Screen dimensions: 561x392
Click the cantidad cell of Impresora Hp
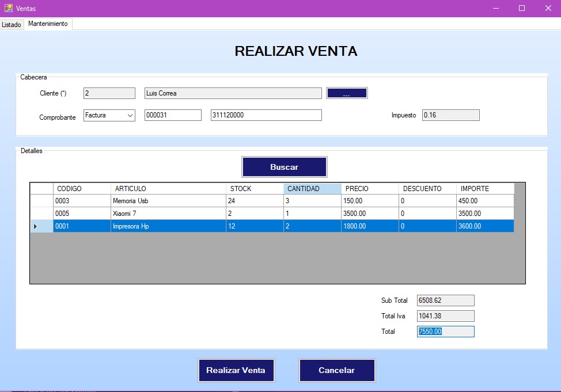pyautogui.click(x=312, y=226)
